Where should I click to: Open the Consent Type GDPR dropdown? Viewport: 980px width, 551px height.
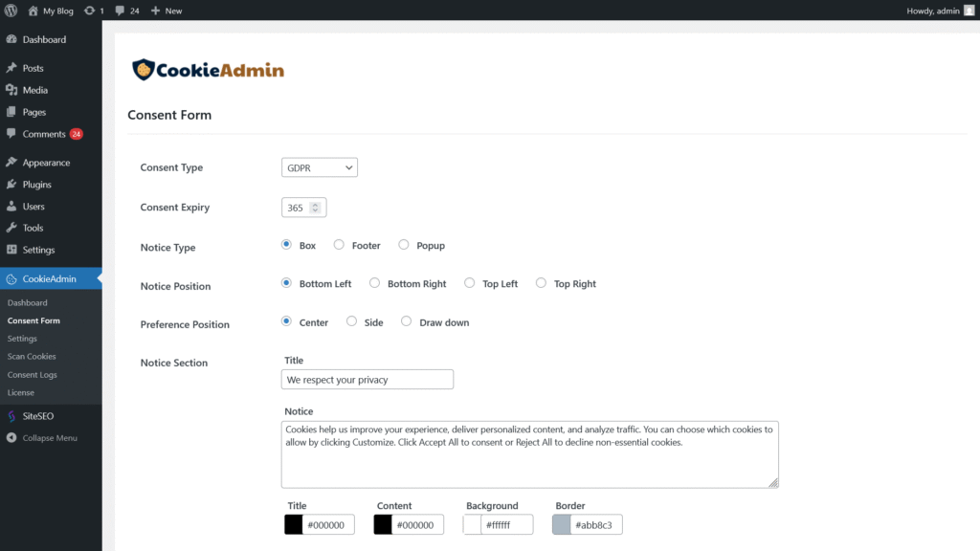point(320,167)
